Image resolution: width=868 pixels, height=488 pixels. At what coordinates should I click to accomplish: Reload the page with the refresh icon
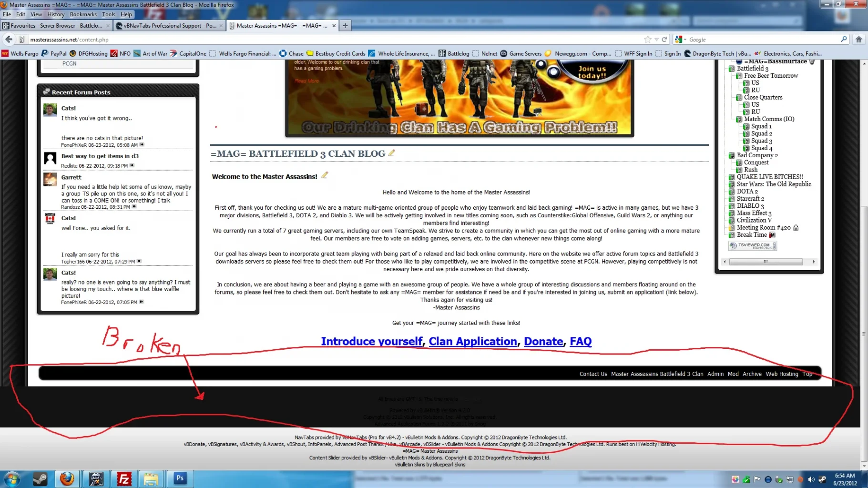[x=664, y=40]
